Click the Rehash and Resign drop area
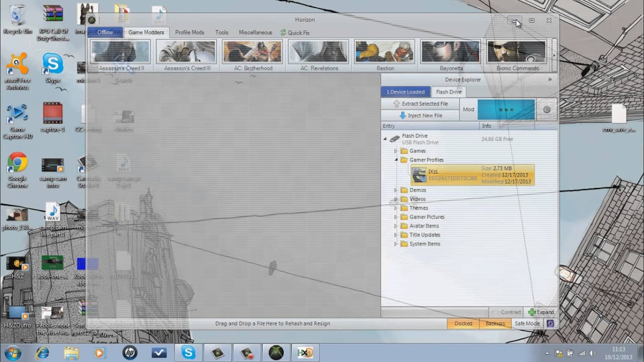Viewport: 644px width, 362px height. [x=273, y=323]
